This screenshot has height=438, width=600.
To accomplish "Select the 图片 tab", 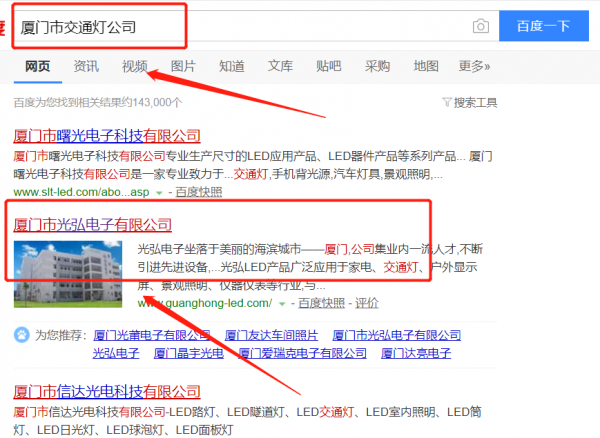I will (x=183, y=66).
